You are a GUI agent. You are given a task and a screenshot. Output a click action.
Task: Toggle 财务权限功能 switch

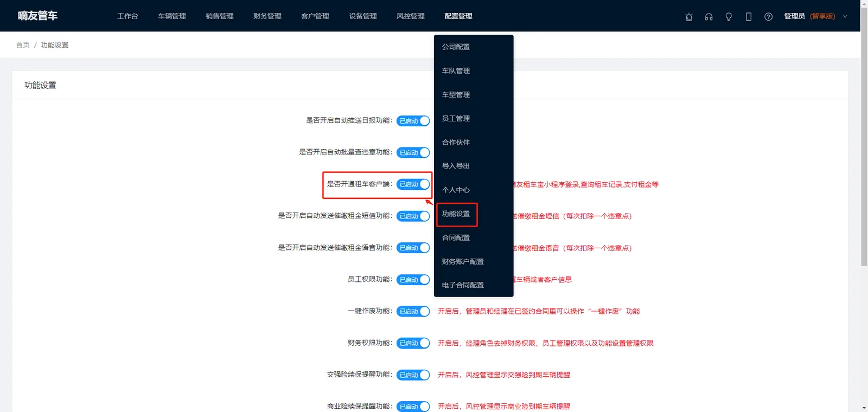[x=413, y=343]
